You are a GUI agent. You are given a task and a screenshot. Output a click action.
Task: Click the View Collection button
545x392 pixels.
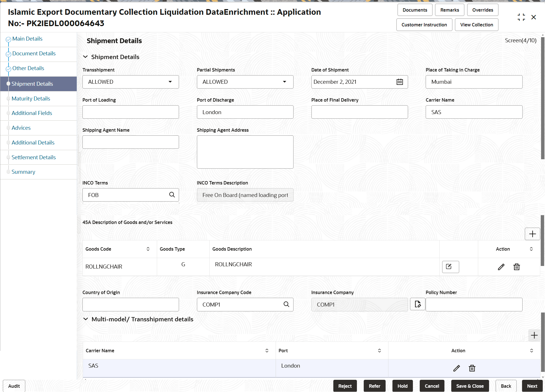tap(476, 25)
